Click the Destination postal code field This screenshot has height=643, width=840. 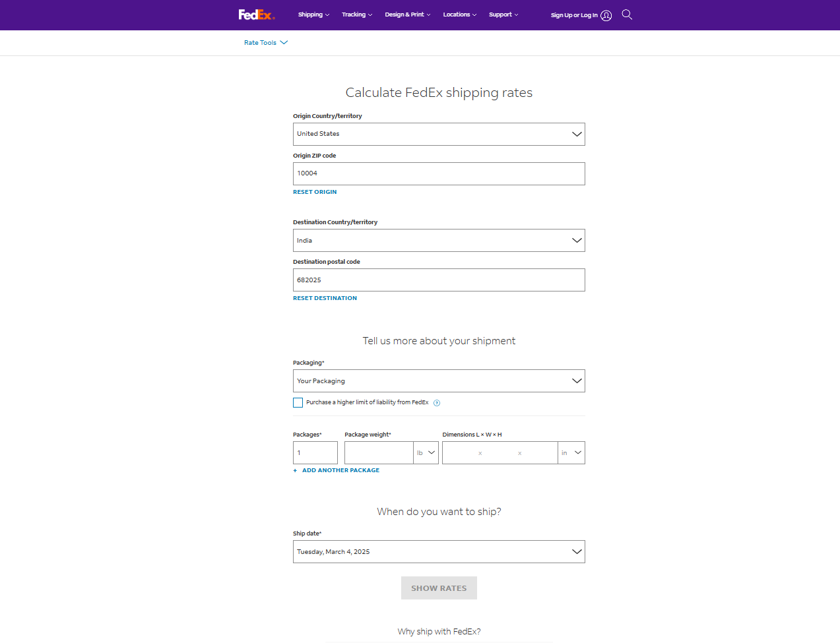(439, 280)
